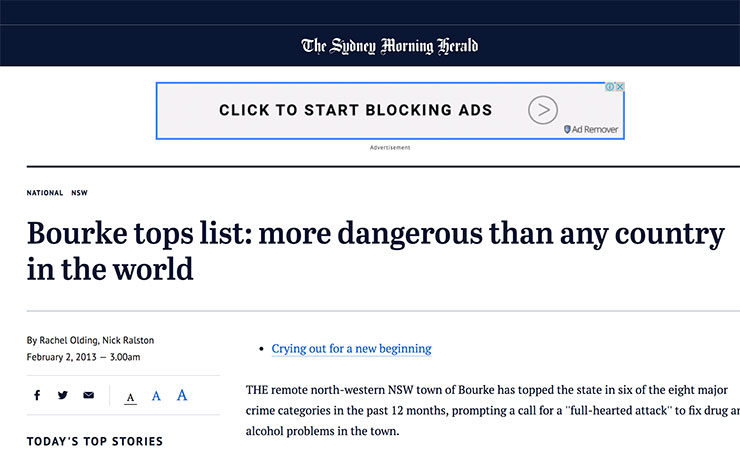The image size is (740, 457).
Task: Click the 'Advertisement' label under the banner
Action: pyautogui.click(x=390, y=148)
